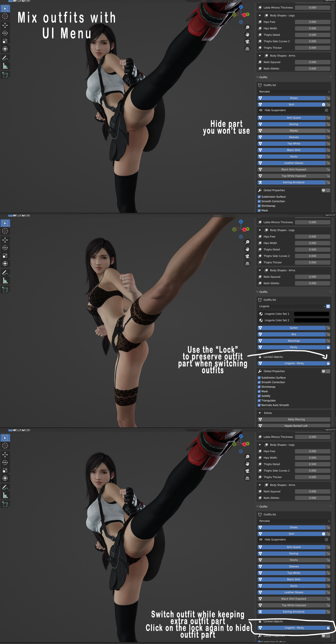Select the Scale tool in bottom screenshot
Screen dimensions: 336x644
coord(5,470)
